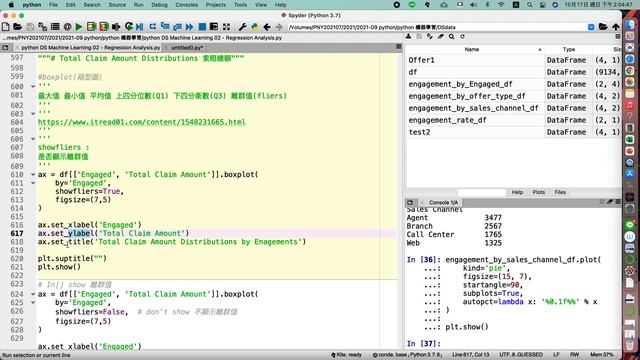Screen dimensions: 640x360
Task: Go to parent directory up arrow
Action: (x=616, y=27)
